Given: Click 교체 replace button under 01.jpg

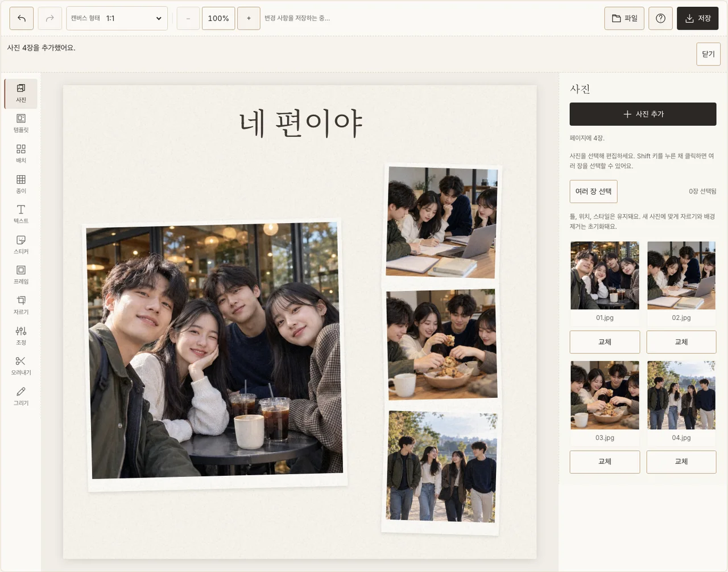Looking at the screenshot, I should [605, 342].
